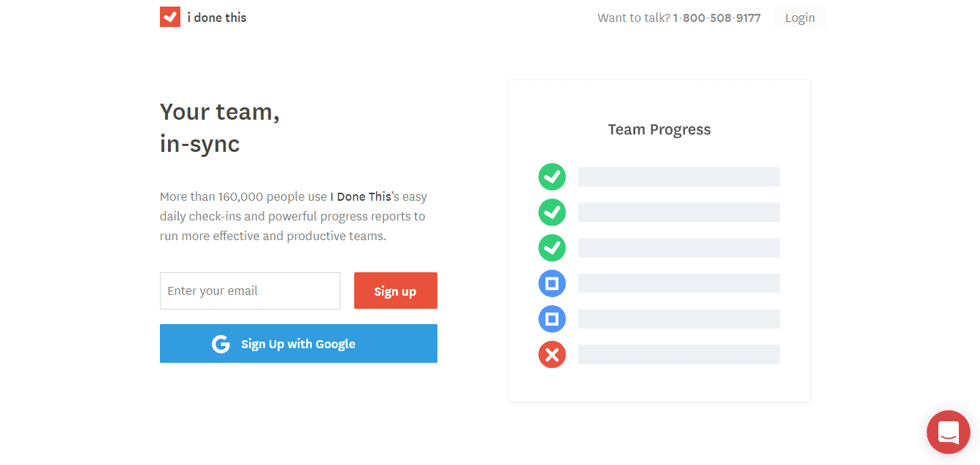Click the "Your team, in-sync" headline
Screen dimensions: 980x465
click(220, 128)
